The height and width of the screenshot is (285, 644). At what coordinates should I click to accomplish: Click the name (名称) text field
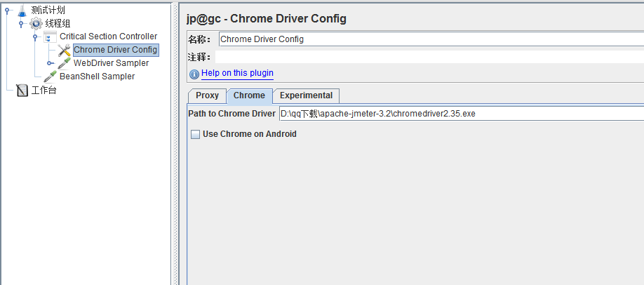[431, 39]
